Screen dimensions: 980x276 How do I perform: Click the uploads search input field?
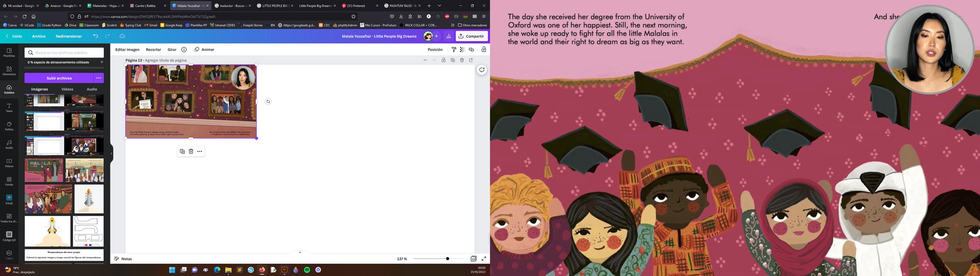[64, 53]
